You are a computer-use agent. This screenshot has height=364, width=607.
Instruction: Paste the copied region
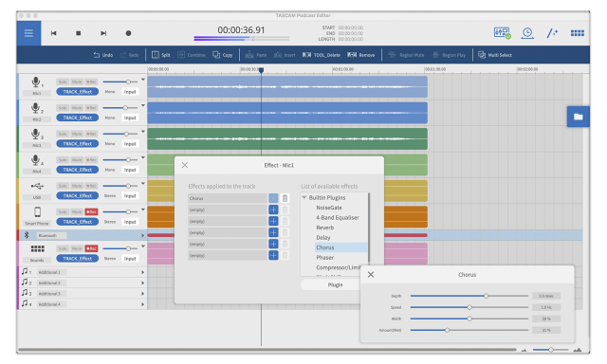click(256, 55)
